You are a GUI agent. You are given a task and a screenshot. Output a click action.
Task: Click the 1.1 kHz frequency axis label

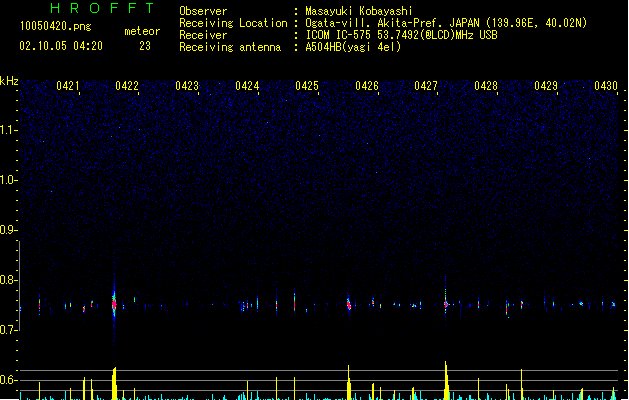click(x=8, y=130)
